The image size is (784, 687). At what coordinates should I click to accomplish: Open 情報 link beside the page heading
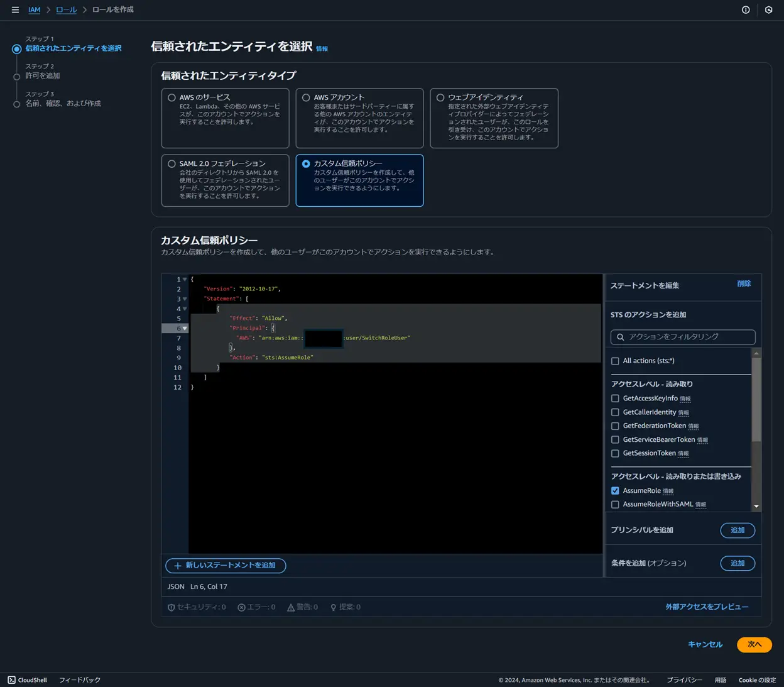point(322,48)
